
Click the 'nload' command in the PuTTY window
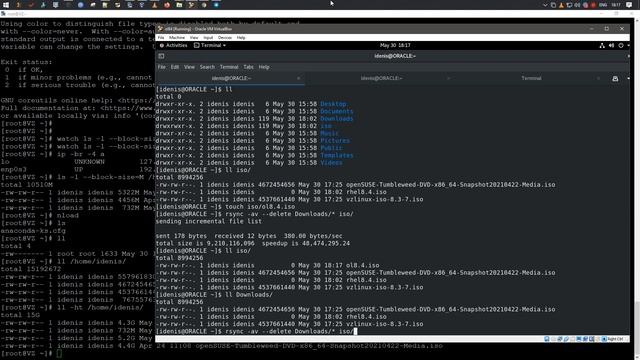tap(67, 216)
